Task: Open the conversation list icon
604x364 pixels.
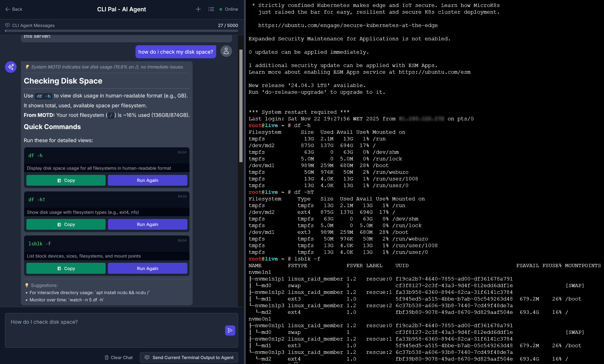Action: tap(211, 9)
